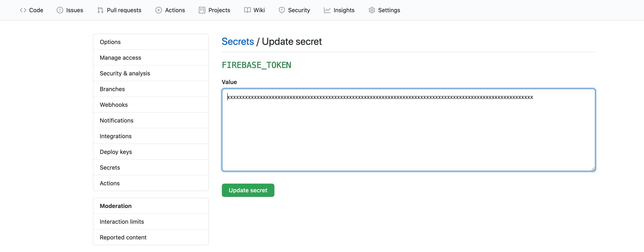
Task: Follow the Secrets breadcrumb link
Action: (238, 42)
